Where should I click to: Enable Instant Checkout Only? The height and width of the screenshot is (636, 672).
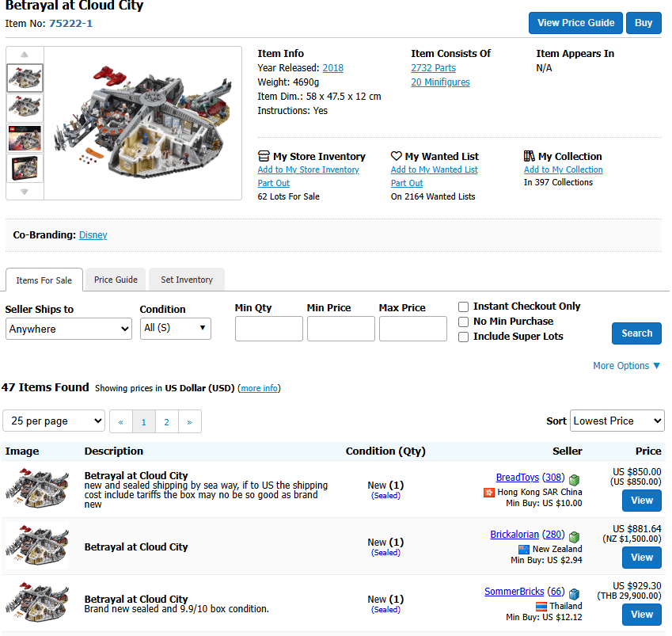(x=463, y=307)
